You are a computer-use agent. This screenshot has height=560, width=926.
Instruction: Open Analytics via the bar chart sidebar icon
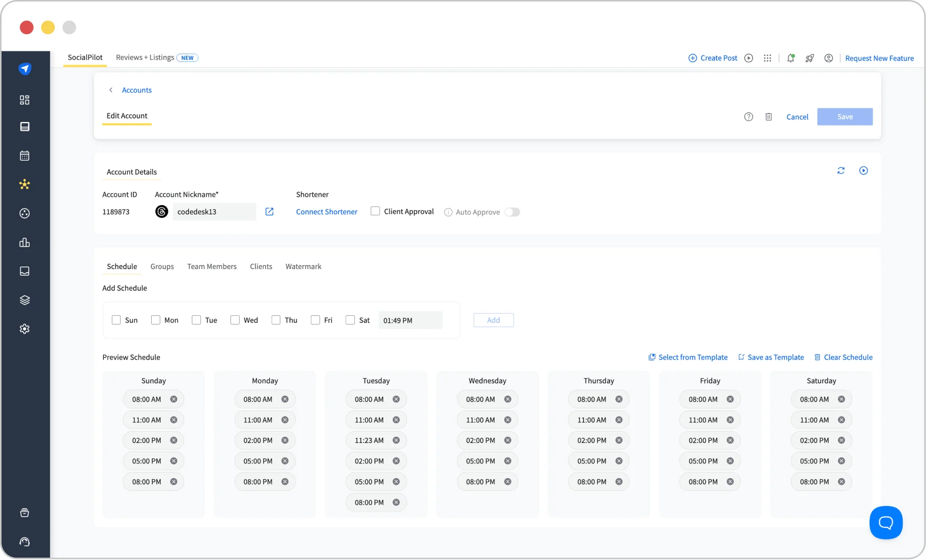coord(24,243)
